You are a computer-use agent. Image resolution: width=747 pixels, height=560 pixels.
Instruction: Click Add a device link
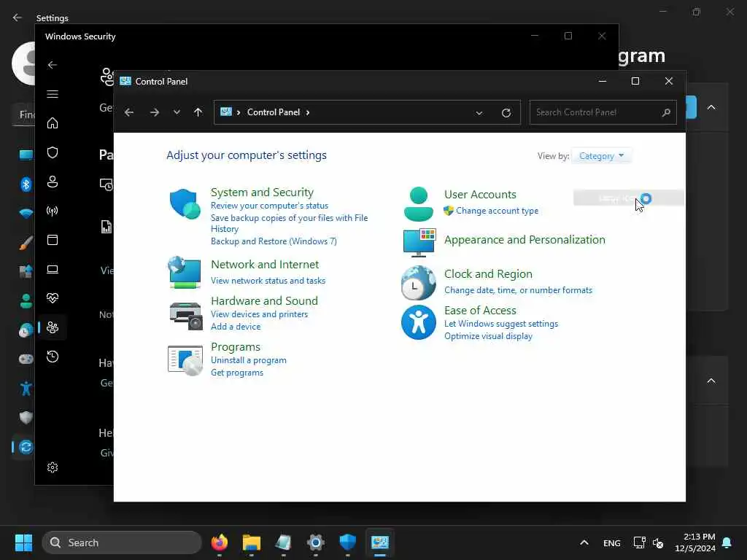[236, 327]
